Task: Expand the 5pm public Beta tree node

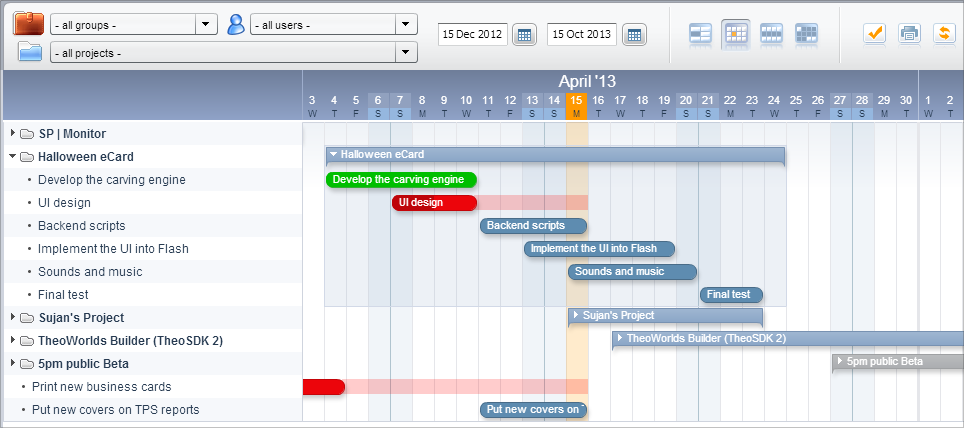Action: [12, 363]
